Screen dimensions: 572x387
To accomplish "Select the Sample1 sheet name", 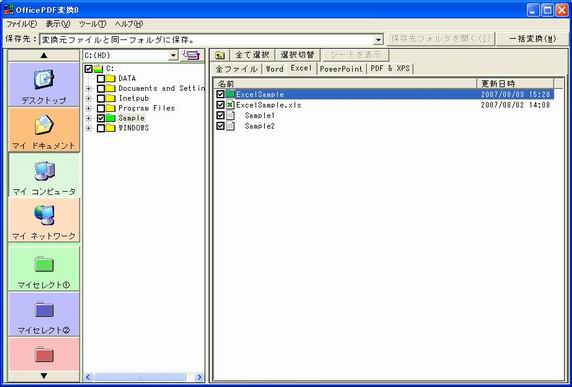I will tap(260, 116).
